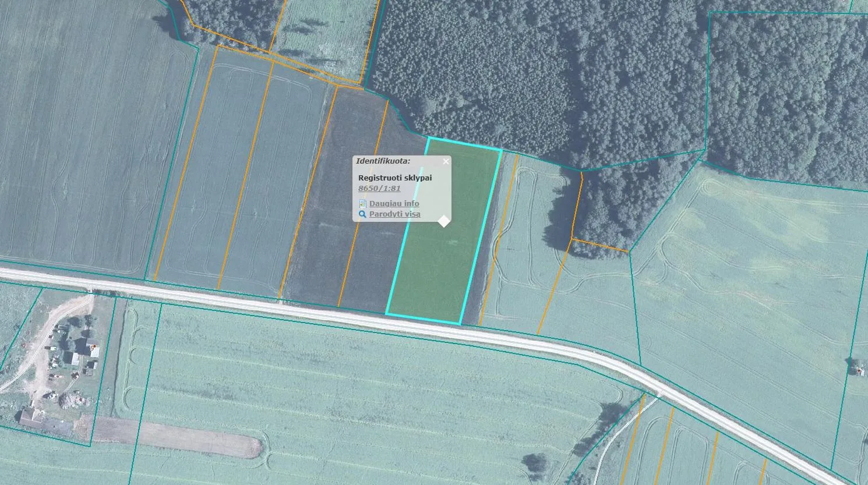The height and width of the screenshot is (485, 868).
Task: Click the magnifier icon beside Parodyti visa
Action: (x=362, y=214)
